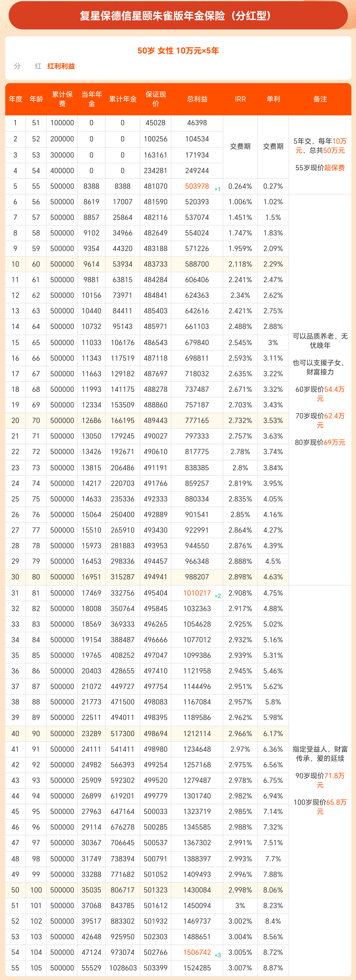Screen dimensions: 356x980
Task: Click the green ×2 multiplier marker
Action: 218,596
